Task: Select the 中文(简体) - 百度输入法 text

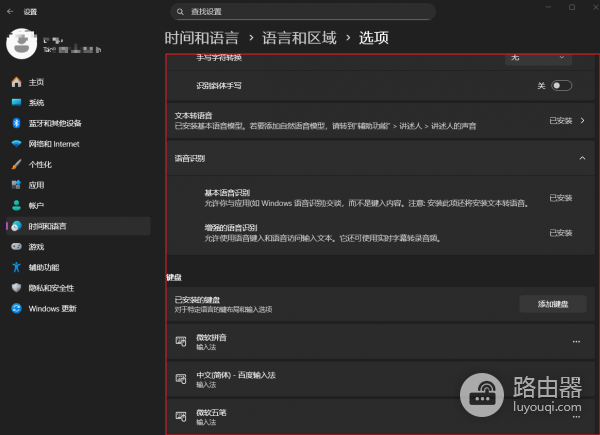Action: 236,375
